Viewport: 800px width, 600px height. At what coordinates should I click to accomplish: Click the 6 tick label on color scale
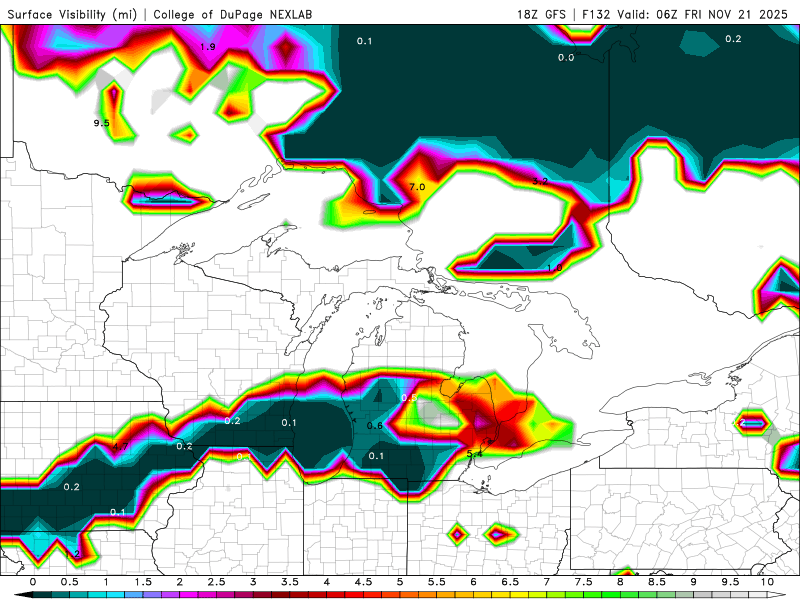pyautogui.click(x=473, y=582)
